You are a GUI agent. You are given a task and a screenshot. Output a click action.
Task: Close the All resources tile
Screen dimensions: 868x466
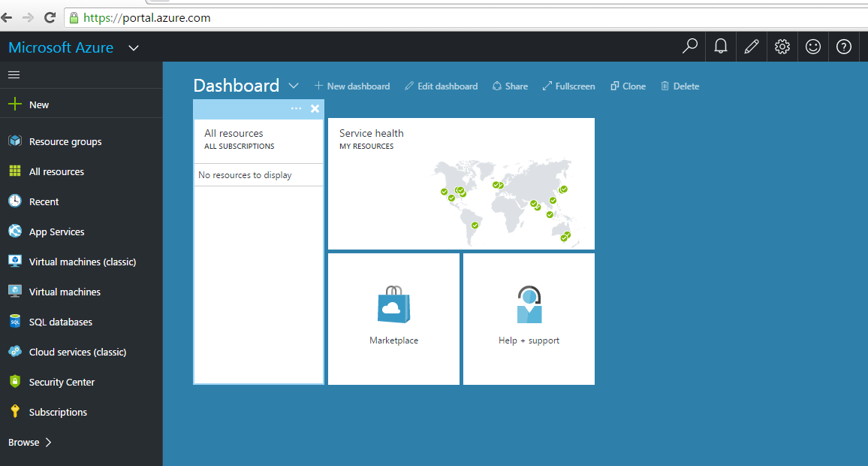point(315,108)
